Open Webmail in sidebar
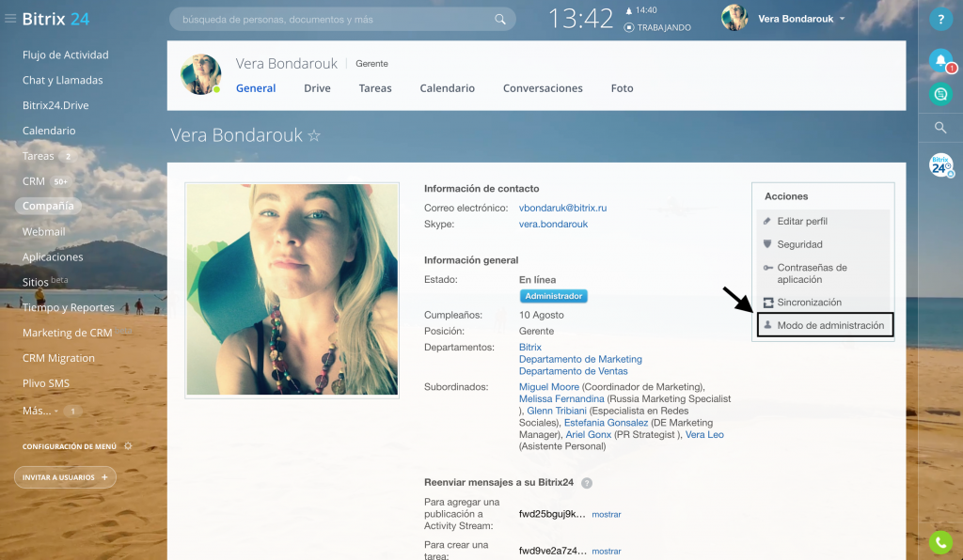This screenshot has width=963, height=560. coord(43,232)
